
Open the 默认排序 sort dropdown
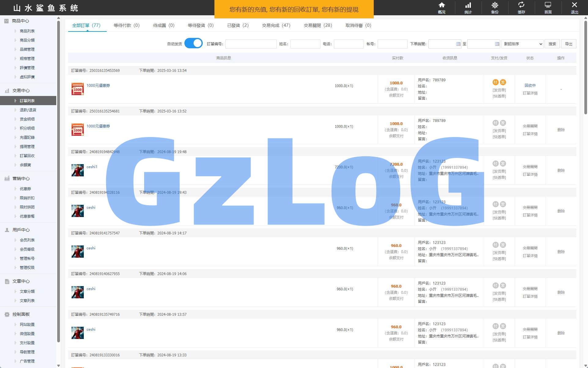point(522,44)
